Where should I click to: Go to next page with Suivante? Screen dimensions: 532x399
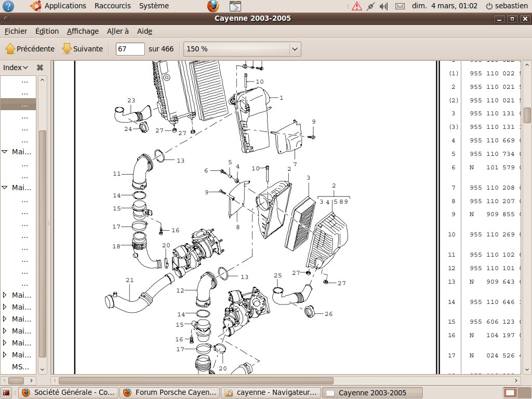83,49
